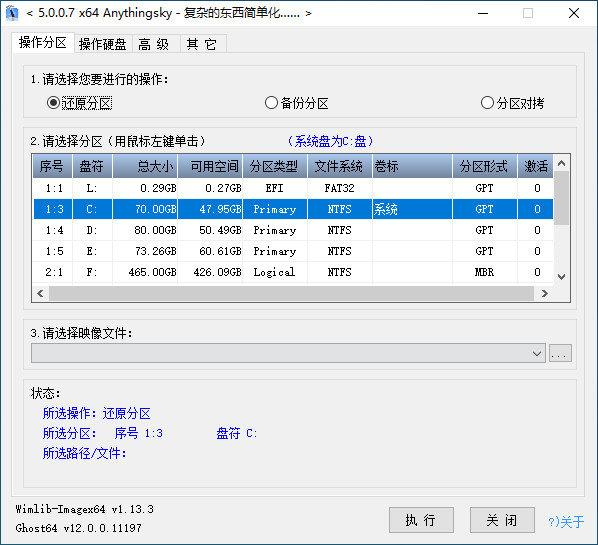Viewport: 598px width, 545px height.
Task: Sort by the 总大小 column header
Action: tap(145, 166)
